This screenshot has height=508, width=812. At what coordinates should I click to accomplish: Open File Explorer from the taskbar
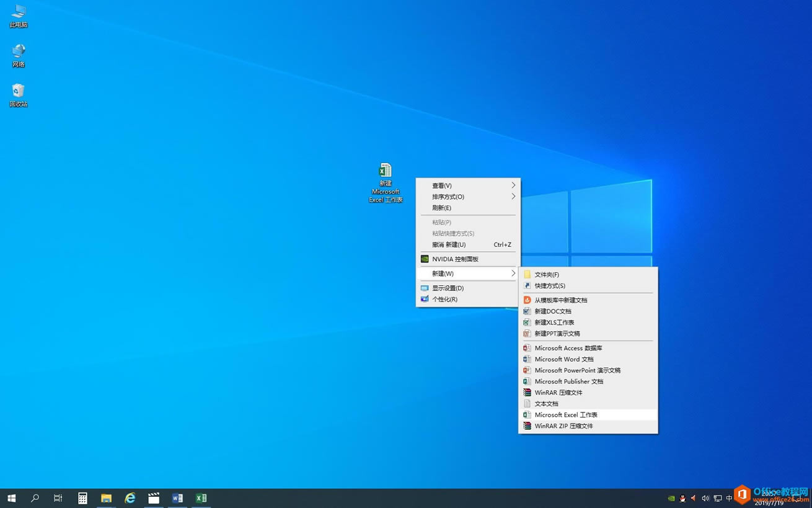[106, 497]
